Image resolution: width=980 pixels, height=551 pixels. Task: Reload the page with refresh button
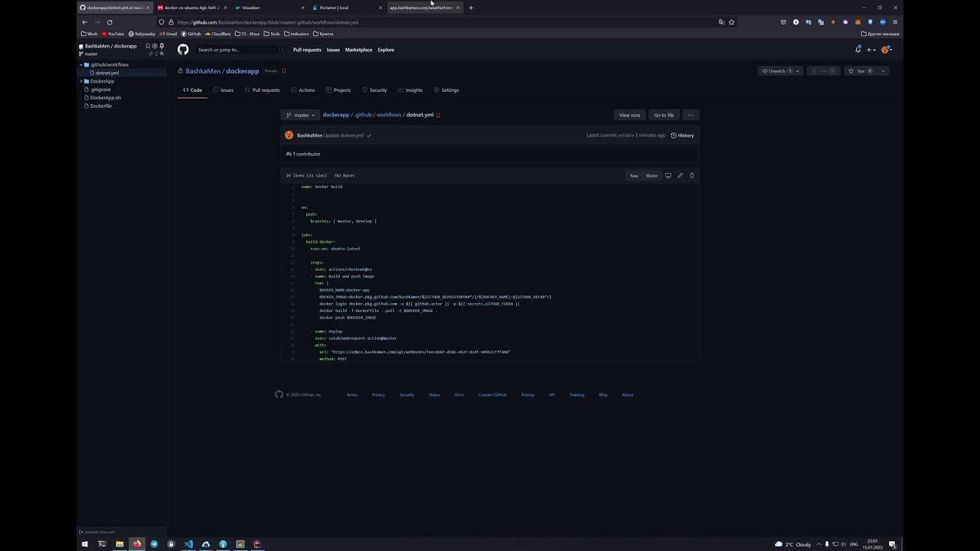[x=109, y=22]
